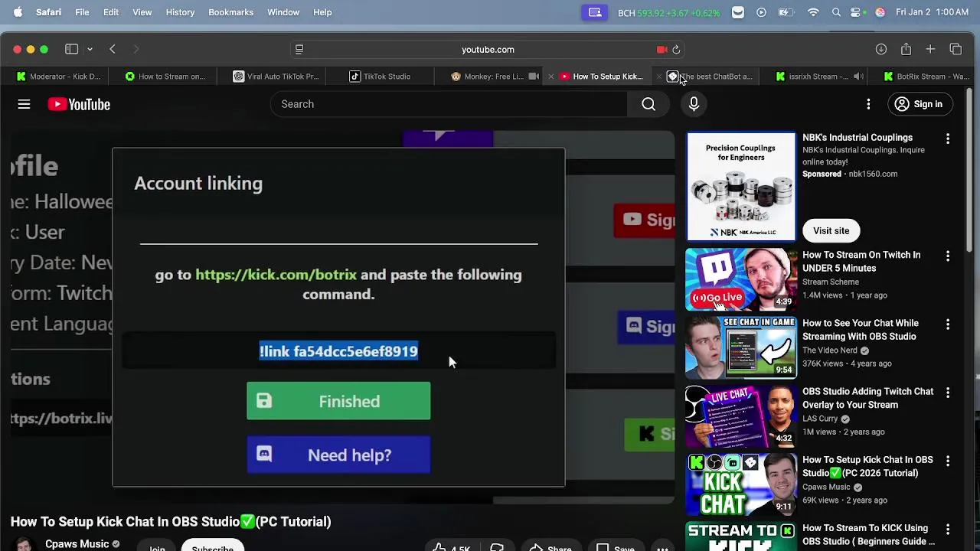This screenshot has height=551, width=980.
Task: Switch to the Moderator - Kick tab
Action: pos(59,77)
